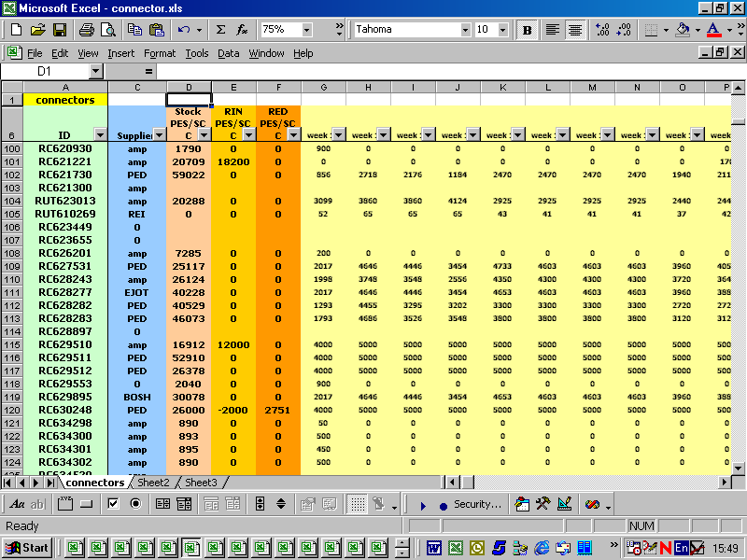Click the Check Box form control
The height and width of the screenshot is (560, 747).
point(113,504)
